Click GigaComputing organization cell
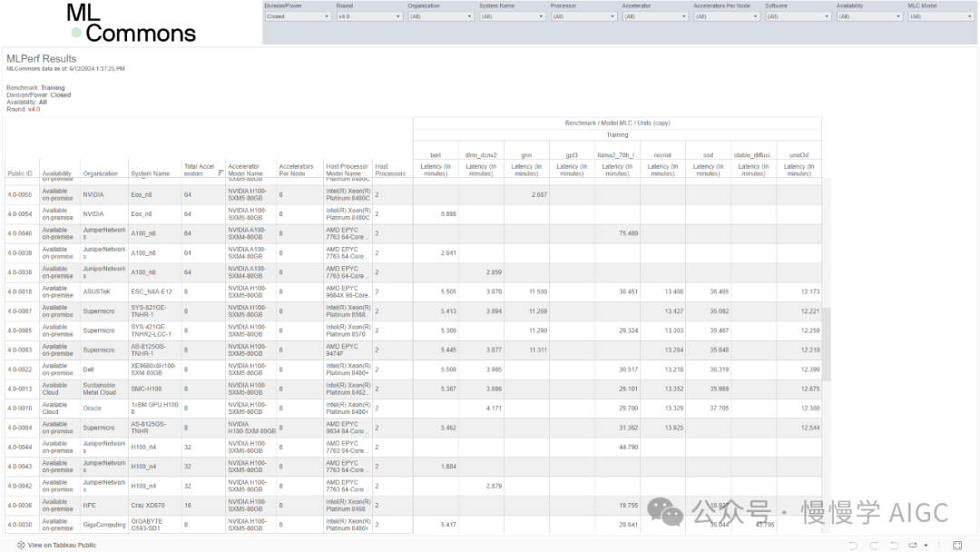The width and height of the screenshot is (980, 552). point(103,525)
